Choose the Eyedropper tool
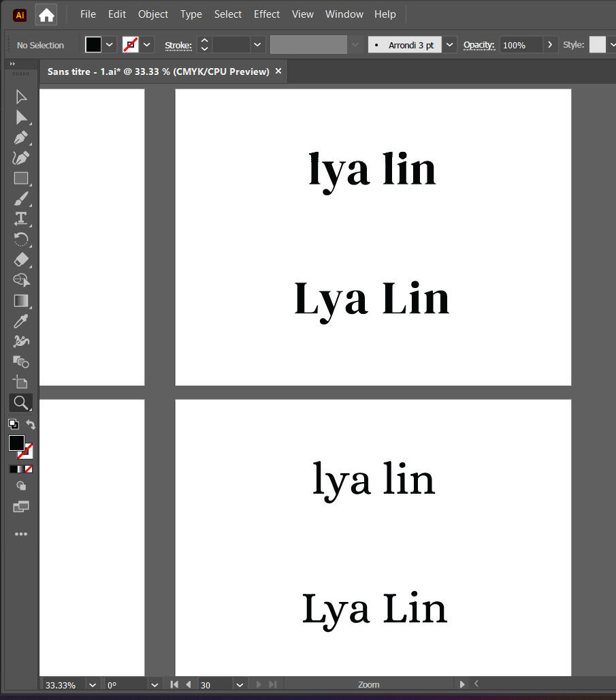This screenshot has width=616, height=700. [x=21, y=321]
